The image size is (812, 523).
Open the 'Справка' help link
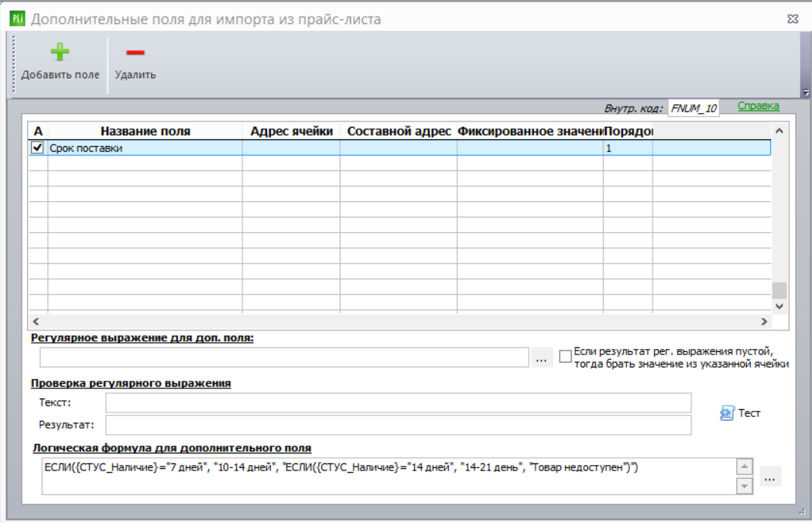758,106
